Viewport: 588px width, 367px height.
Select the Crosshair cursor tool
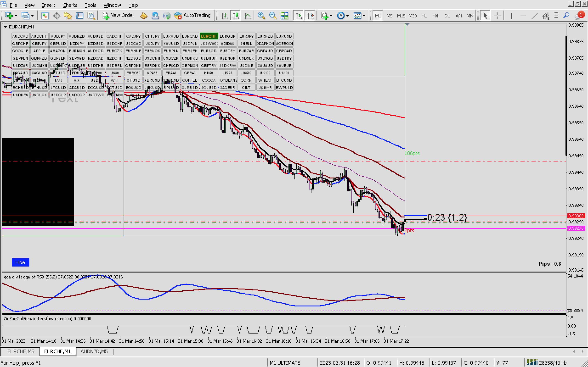pyautogui.click(x=497, y=16)
